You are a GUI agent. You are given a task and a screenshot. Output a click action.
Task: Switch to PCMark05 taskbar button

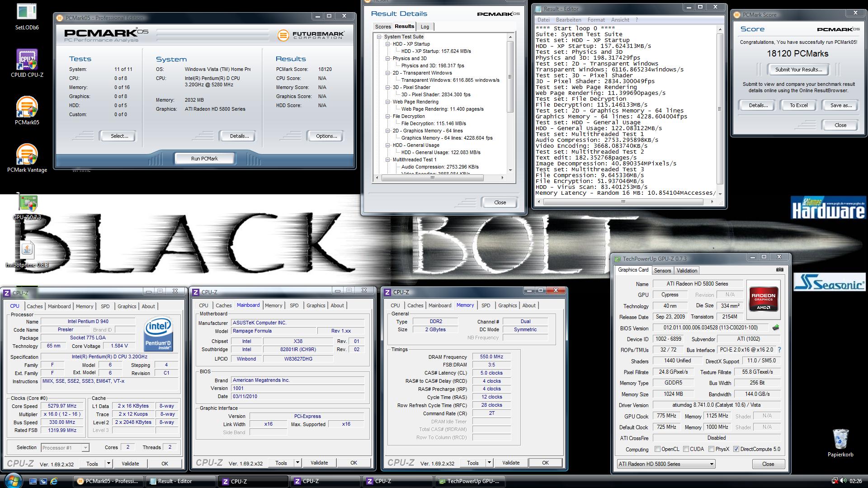pyautogui.click(x=108, y=481)
